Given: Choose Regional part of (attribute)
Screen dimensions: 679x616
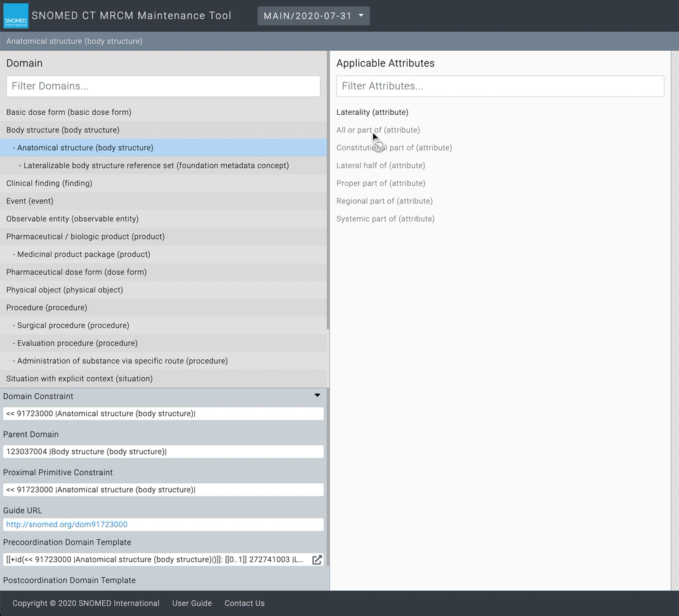Looking at the screenshot, I should (x=385, y=201).
